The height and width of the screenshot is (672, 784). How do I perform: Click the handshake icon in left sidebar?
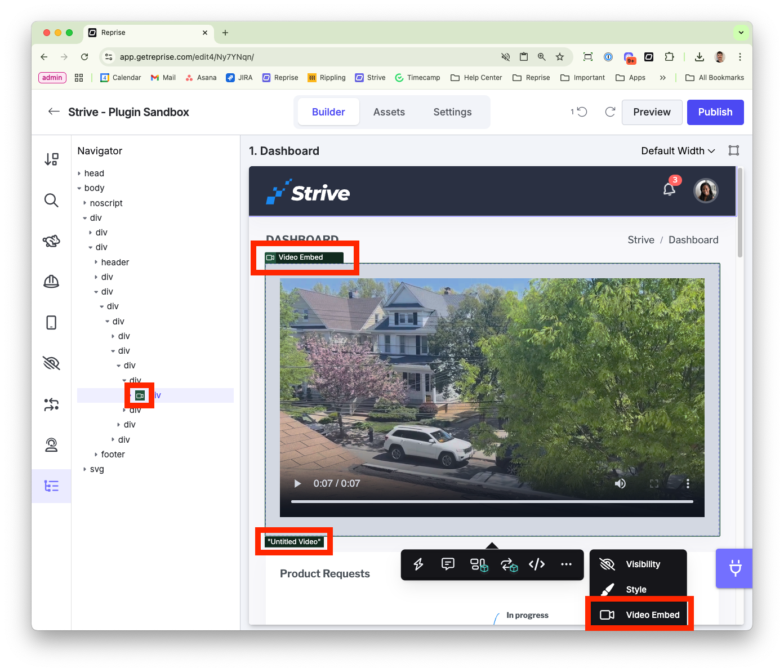pos(51,241)
